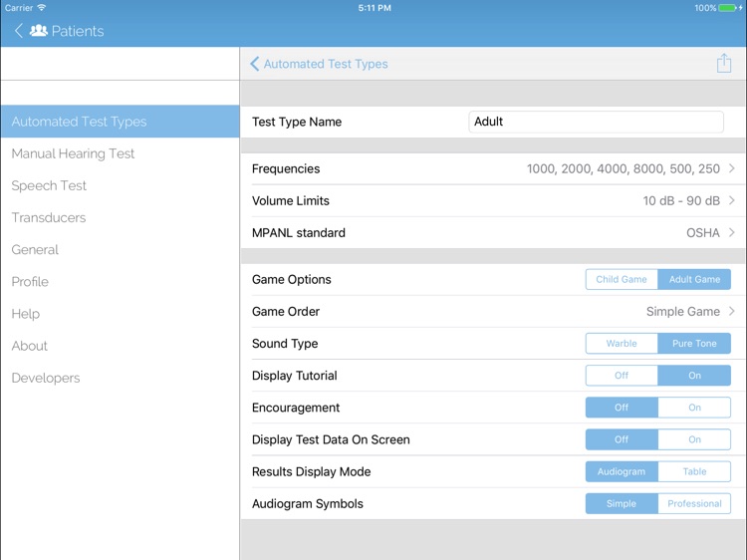Open Transducers settings
The height and width of the screenshot is (560, 747).
121,217
